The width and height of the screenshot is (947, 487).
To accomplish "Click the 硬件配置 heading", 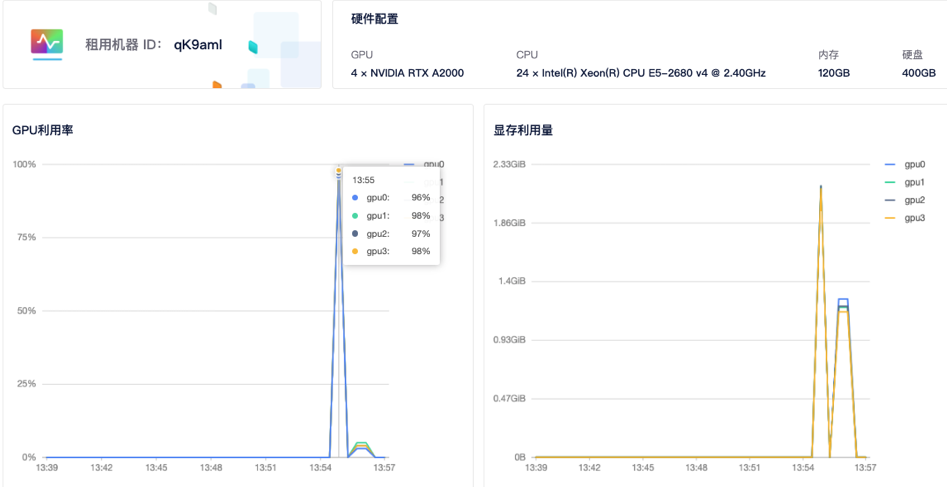I will click(374, 19).
